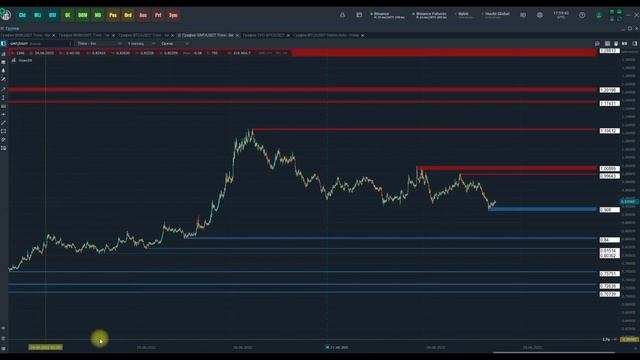Open the help/info circle icon
This screenshot has height=360, width=640.
pos(582,15)
